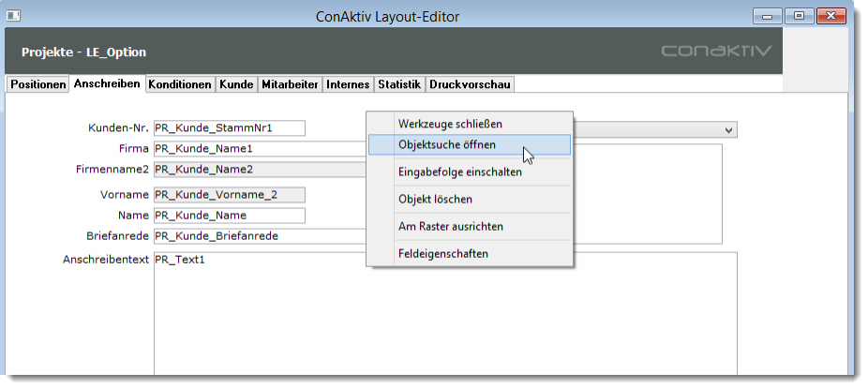Select the Anschreiben tab
The width and height of the screenshot is (868, 389).
point(107,83)
